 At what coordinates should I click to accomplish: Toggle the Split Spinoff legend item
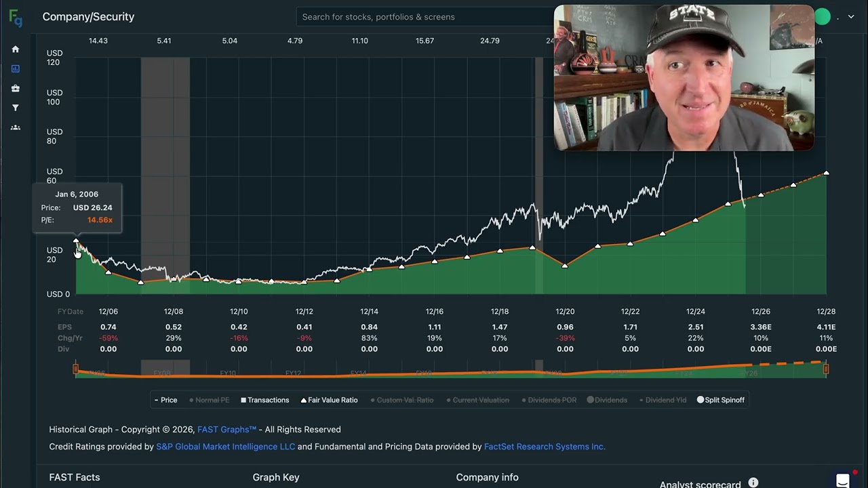[x=720, y=400]
